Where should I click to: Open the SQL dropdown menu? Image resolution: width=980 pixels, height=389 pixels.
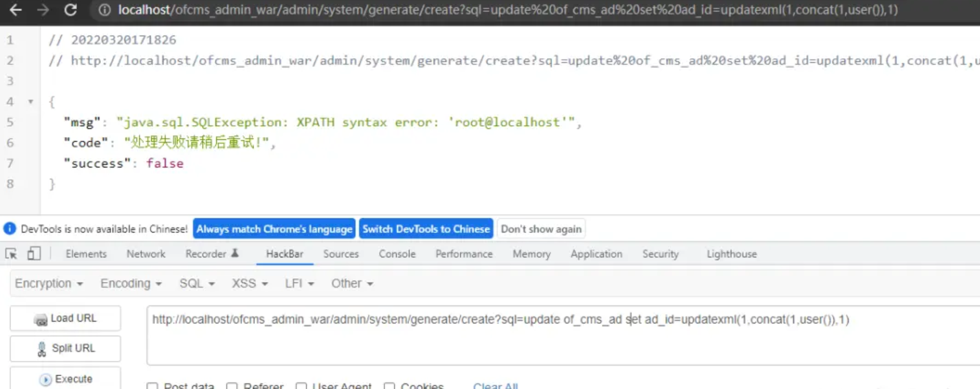click(197, 283)
